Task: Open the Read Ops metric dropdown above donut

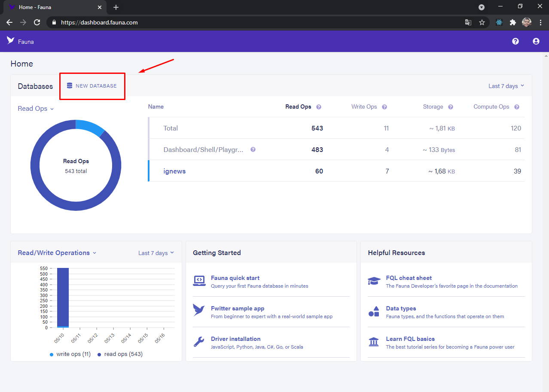Action: pyautogui.click(x=36, y=109)
